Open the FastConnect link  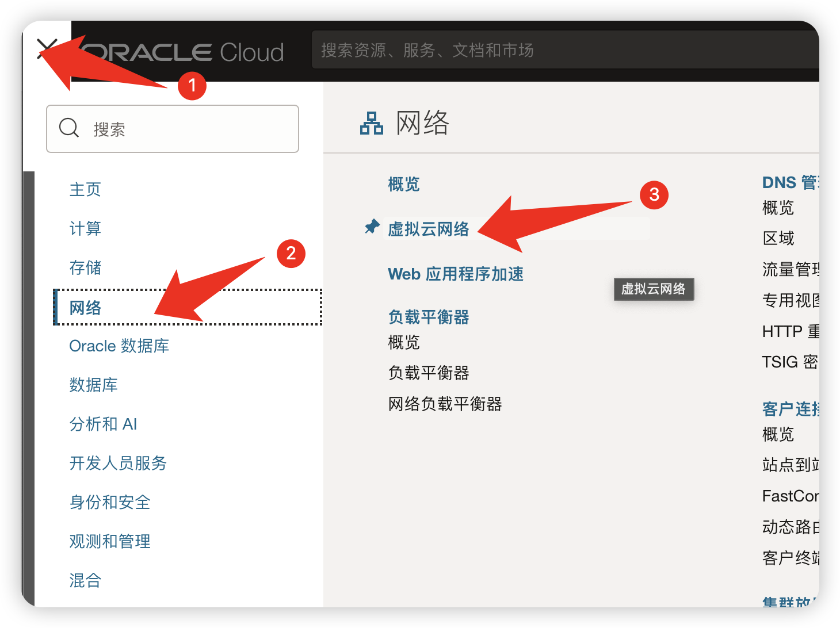794,496
